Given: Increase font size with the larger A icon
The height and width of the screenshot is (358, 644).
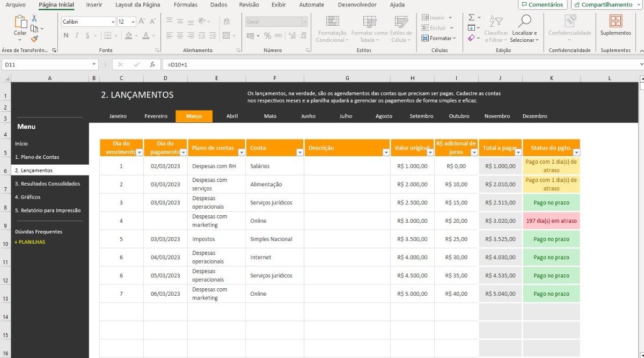Looking at the screenshot, I should (142, 21).
